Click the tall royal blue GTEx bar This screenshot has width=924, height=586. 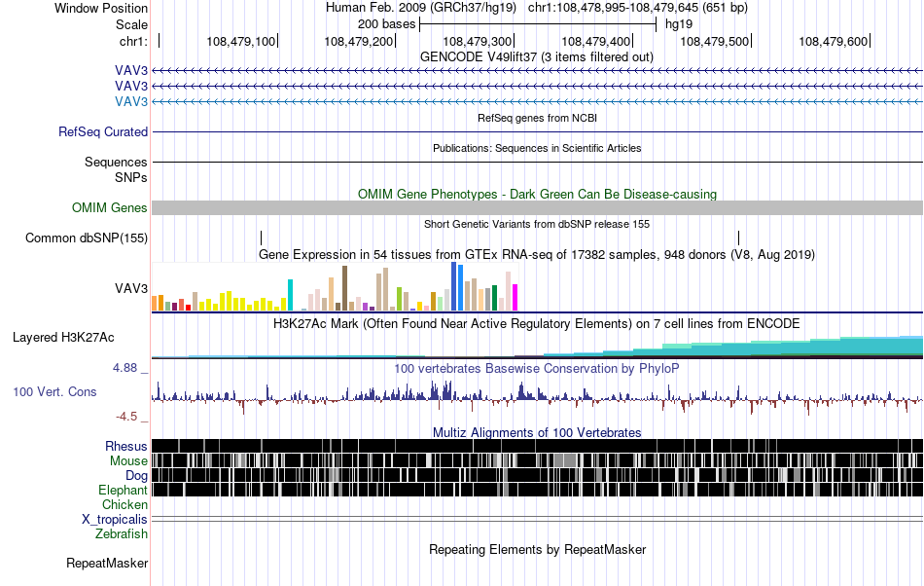[x=454, y=286]
